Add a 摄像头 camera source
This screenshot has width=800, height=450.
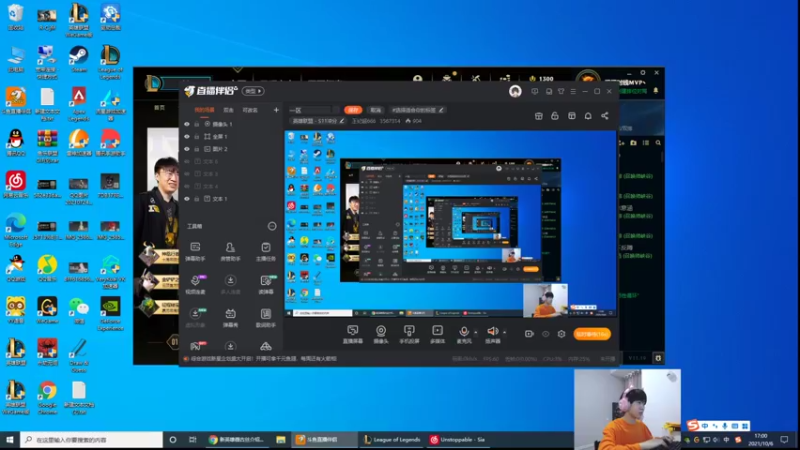381,334
